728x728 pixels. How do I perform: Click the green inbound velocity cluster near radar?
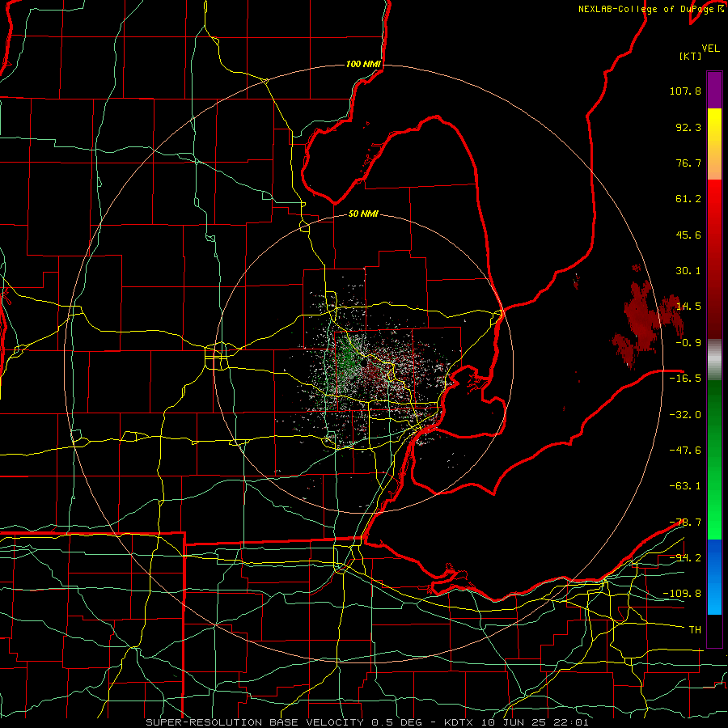346,360
